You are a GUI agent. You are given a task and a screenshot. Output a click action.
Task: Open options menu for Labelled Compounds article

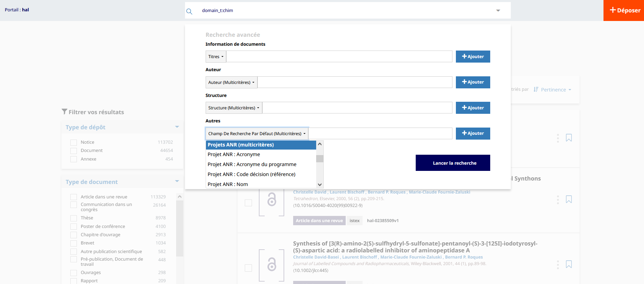(x=558, y=265)
